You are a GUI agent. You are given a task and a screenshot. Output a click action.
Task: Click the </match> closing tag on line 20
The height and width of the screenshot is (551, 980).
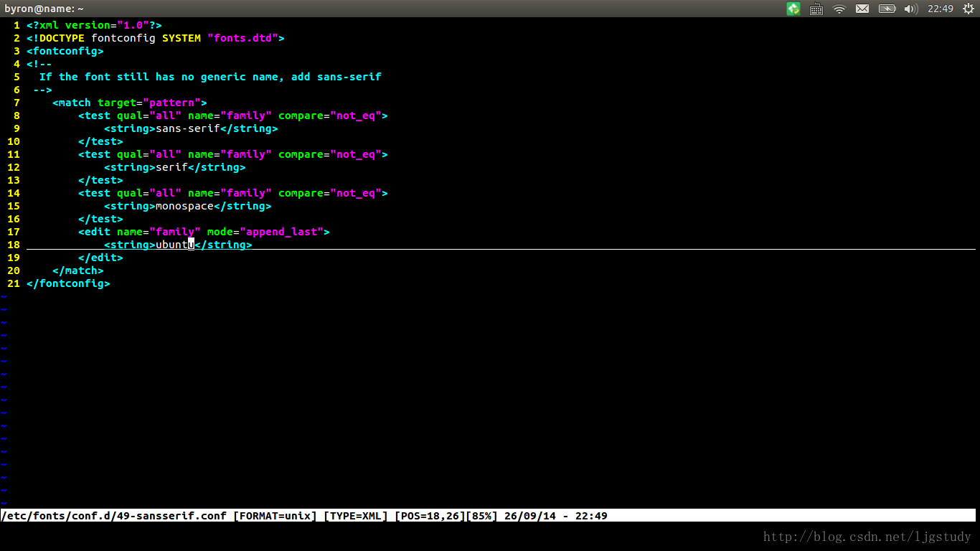point(78,270)
